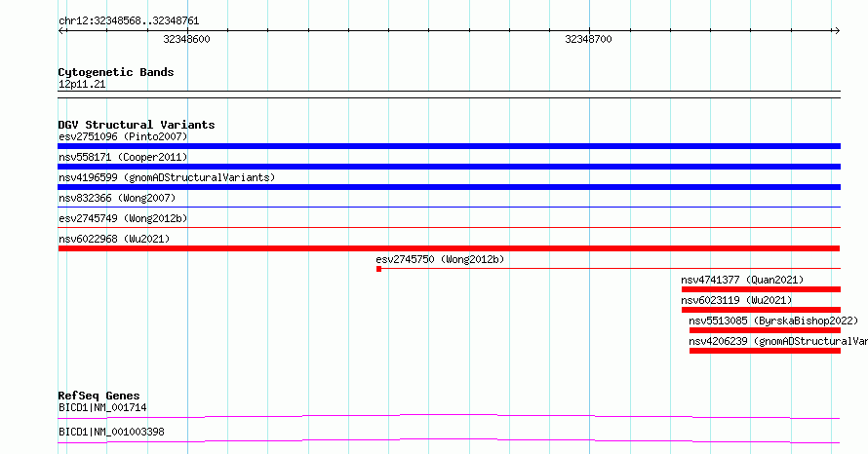Click the chr12:32348568..32348761 position text
Viewport: 868px width, 454px height.
pyautogui.click(x=129, y=21)
